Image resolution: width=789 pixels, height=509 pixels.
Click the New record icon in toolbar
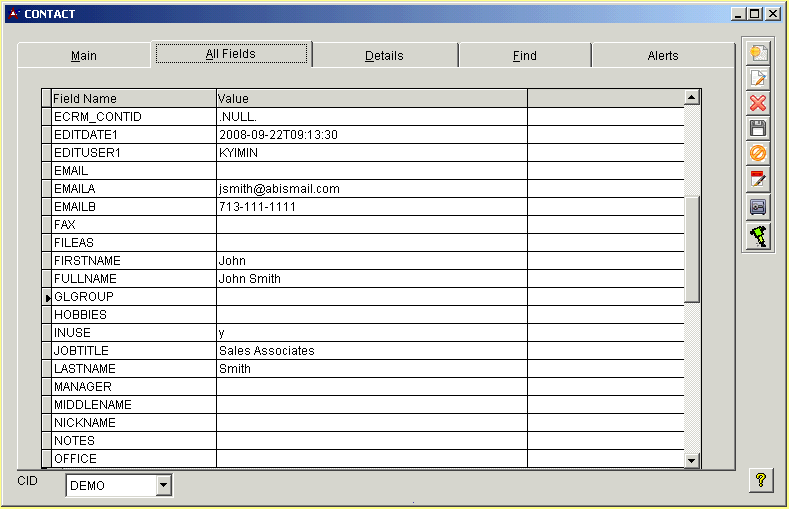point(758,53)
